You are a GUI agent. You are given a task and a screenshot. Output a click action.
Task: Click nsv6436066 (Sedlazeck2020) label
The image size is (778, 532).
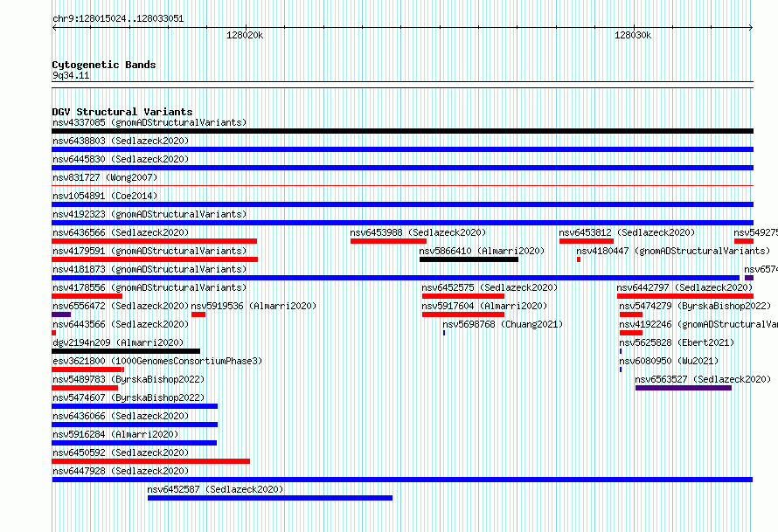[x=121, y=416]
